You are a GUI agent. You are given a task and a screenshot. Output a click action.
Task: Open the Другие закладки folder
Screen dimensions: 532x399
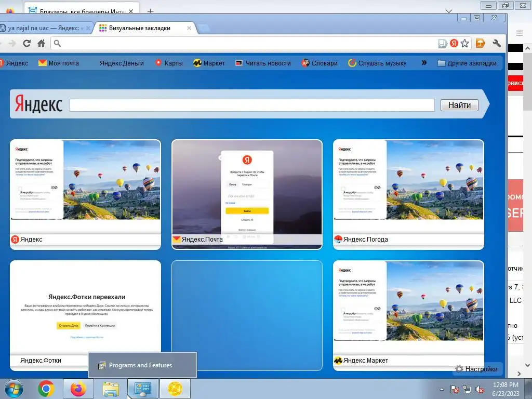coord(467,63)
